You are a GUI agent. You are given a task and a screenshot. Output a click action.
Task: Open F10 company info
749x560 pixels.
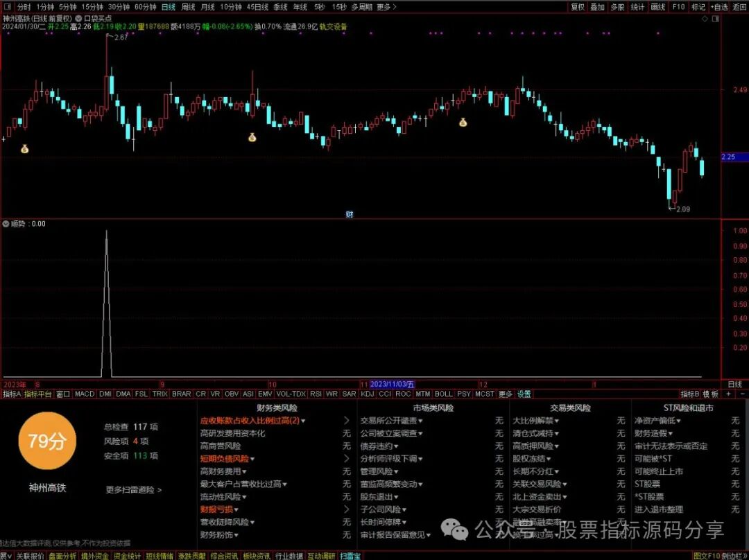[x=678, y=7]
